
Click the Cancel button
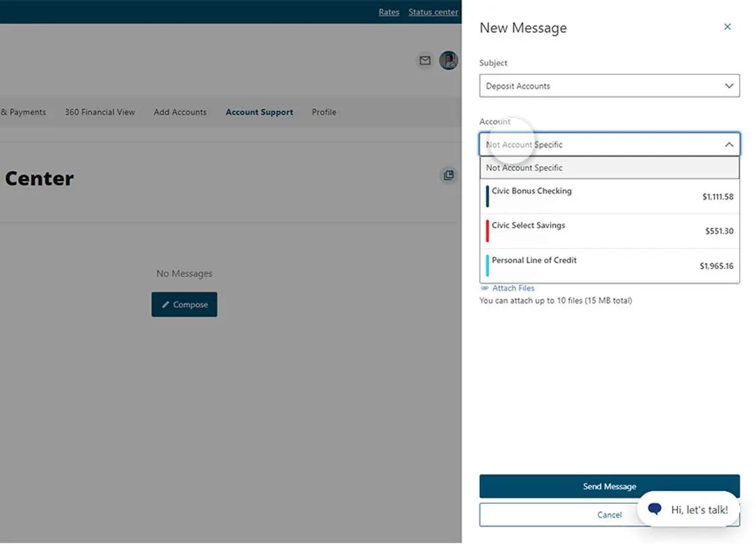coord(610,514)
